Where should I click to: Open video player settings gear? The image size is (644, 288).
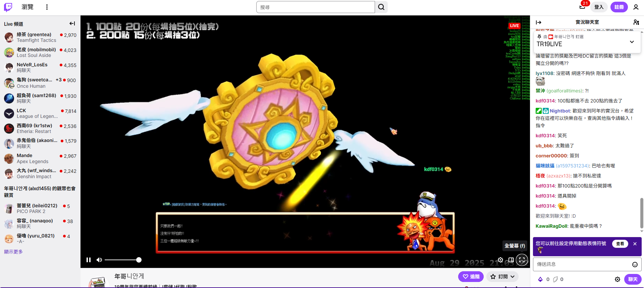click(x=500, y=260)
